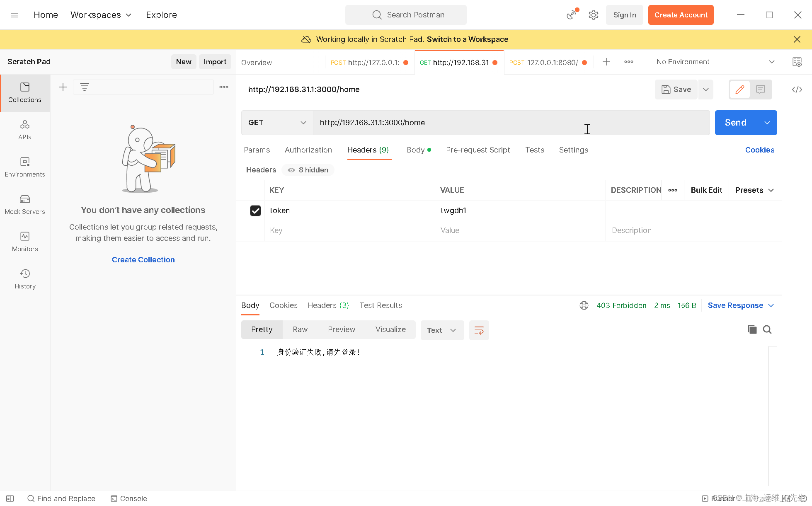812x506 pixels.
Task: Open History sidebar panel
Action: [x=25, y=279]
